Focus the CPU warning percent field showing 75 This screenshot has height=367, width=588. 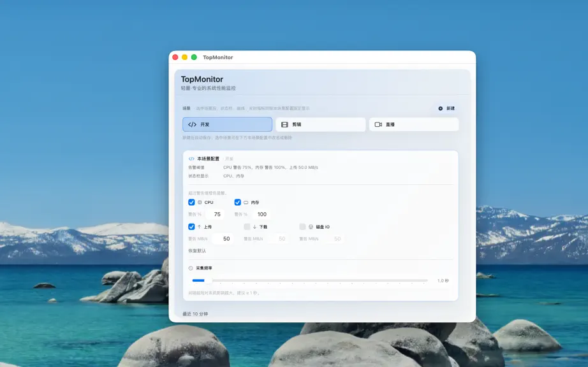click(x=214, y=214)
